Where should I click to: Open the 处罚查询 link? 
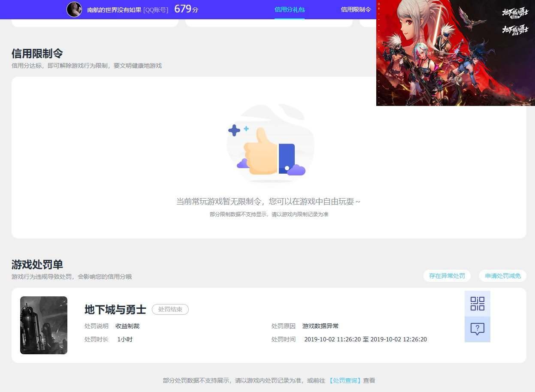coord(345,380)
